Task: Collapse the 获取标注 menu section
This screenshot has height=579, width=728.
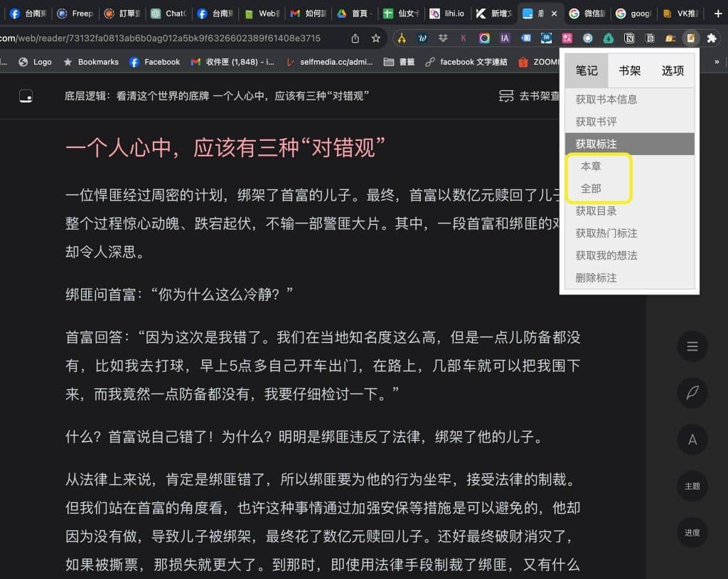Action: click(630, 144)
